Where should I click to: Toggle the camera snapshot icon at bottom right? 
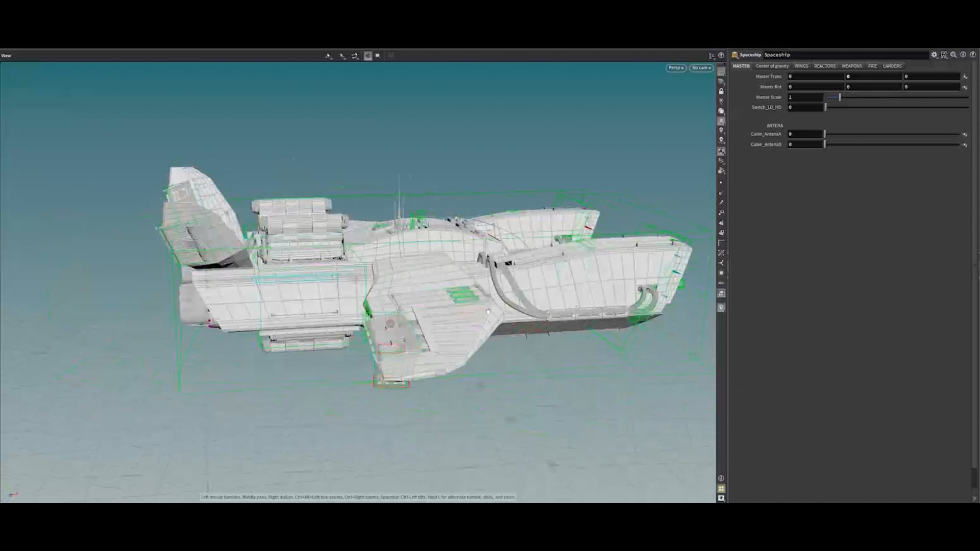point(721,498)
